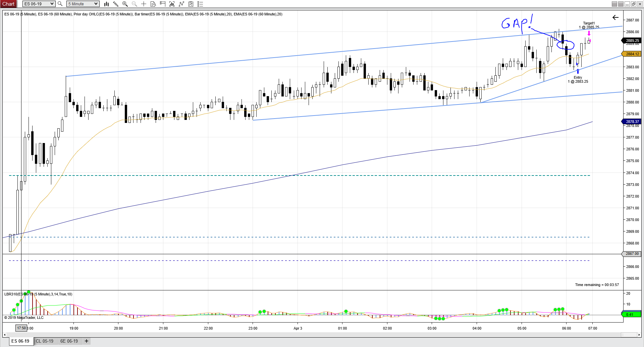This screenshot has width=644, height=347.
Task: Click the 07:00 time axis label
Action: point(593,328)
